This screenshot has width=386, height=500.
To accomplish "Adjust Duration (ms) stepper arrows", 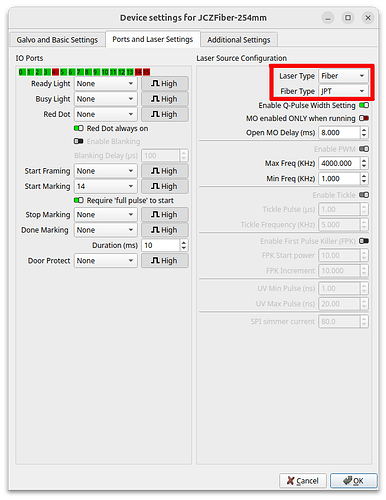I will click(x=184, y=245).
